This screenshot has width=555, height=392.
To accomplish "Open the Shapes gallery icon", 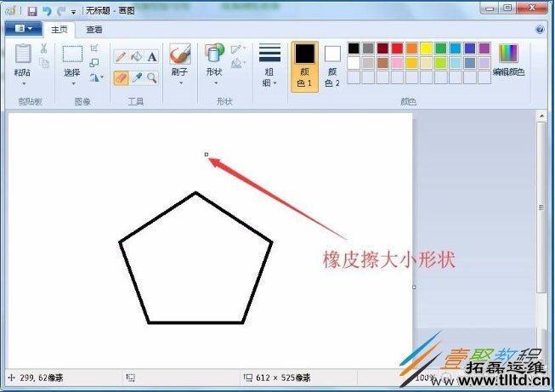I will point(214,53).
